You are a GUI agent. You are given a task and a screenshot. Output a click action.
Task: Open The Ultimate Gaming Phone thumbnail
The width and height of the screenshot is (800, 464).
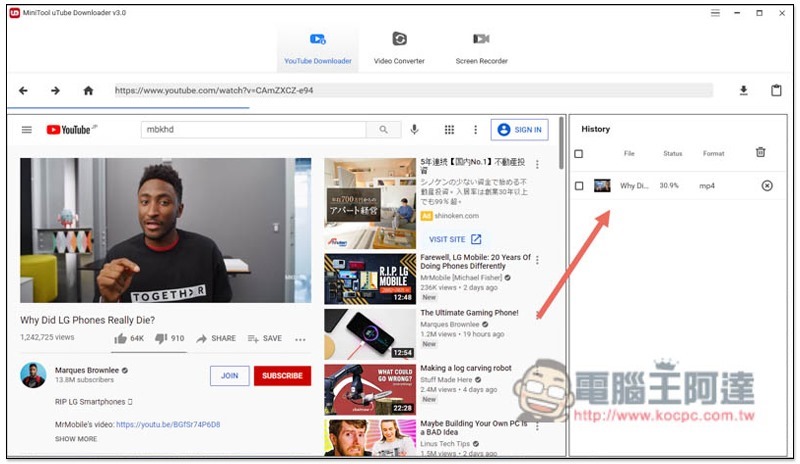pyautogui.click(x=369, y=334)
